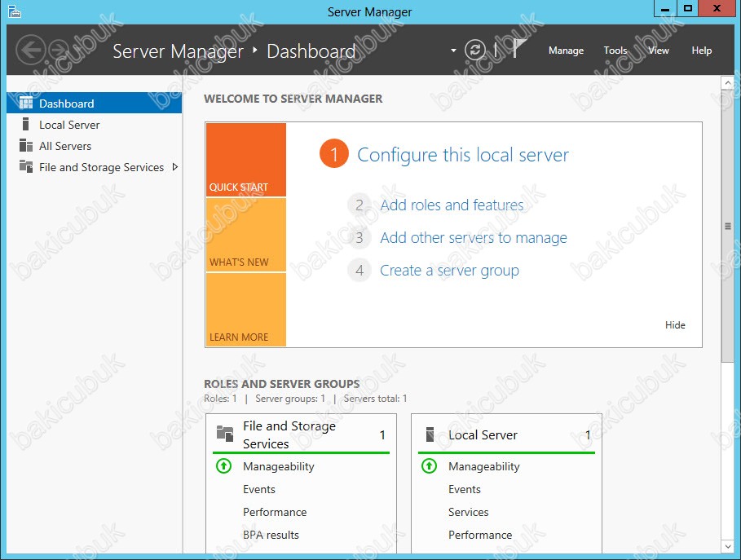Image resolution: width=741 pixels, height=560 pixels.
Task: Click the Local Server sidebar icon
Action: click(25, 124)
